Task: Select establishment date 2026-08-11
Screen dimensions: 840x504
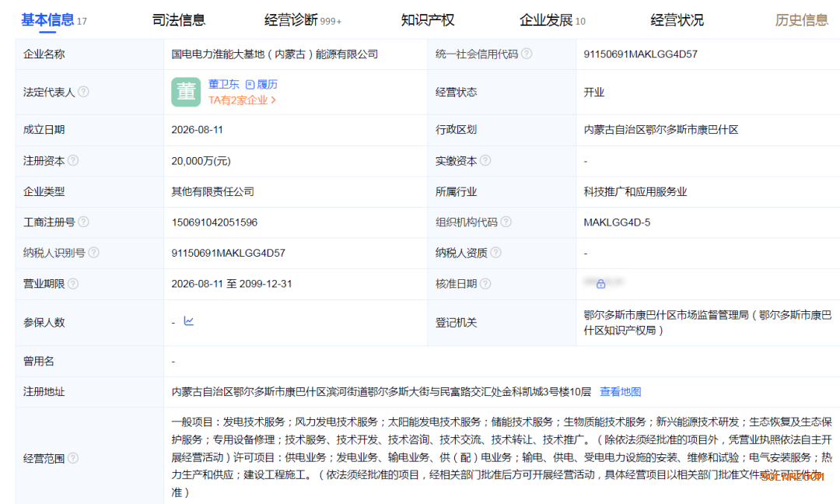Action: pyautogui.click(x=197, y=130)
